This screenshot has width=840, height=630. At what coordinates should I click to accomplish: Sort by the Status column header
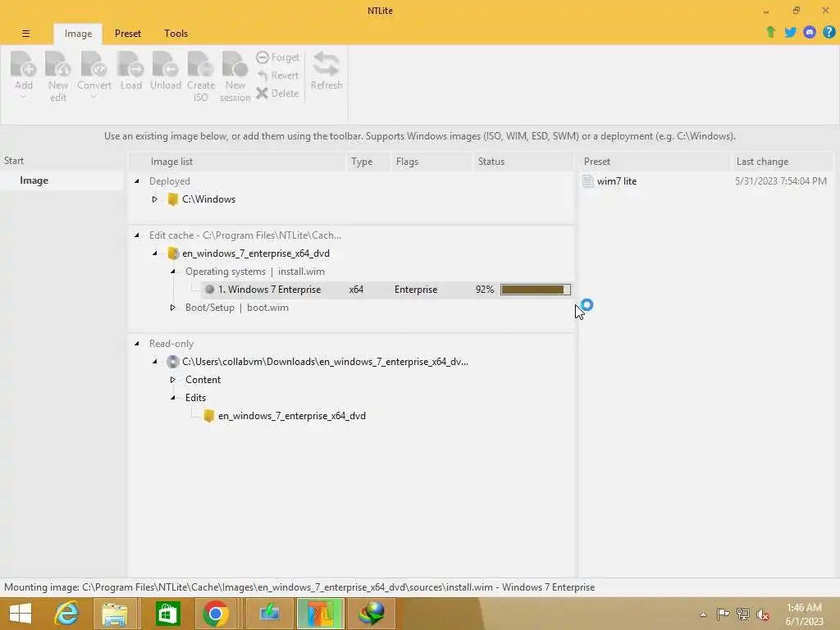[x=523, y=162]
